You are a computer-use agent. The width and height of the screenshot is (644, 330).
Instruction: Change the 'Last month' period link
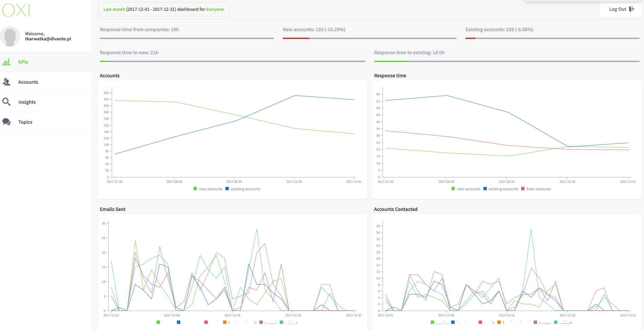[114, 9]
